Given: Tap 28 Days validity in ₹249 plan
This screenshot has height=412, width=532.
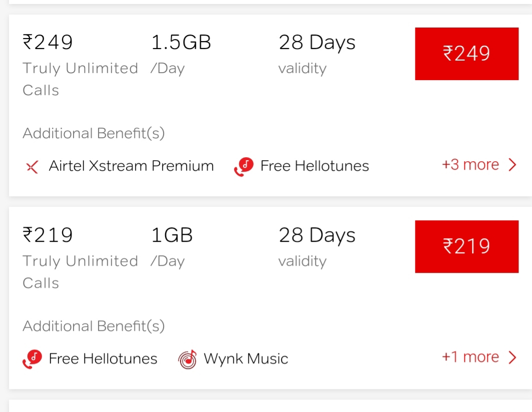Looking at the screenshot, I should 317,55.
